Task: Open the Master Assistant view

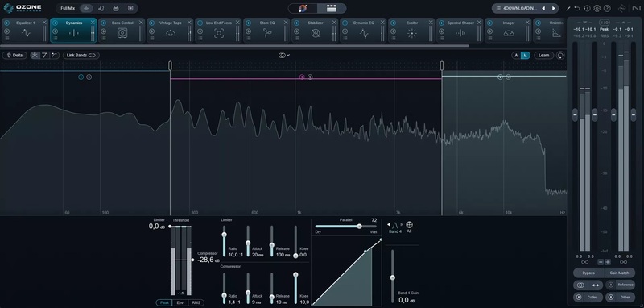Action: pos(303,8)
